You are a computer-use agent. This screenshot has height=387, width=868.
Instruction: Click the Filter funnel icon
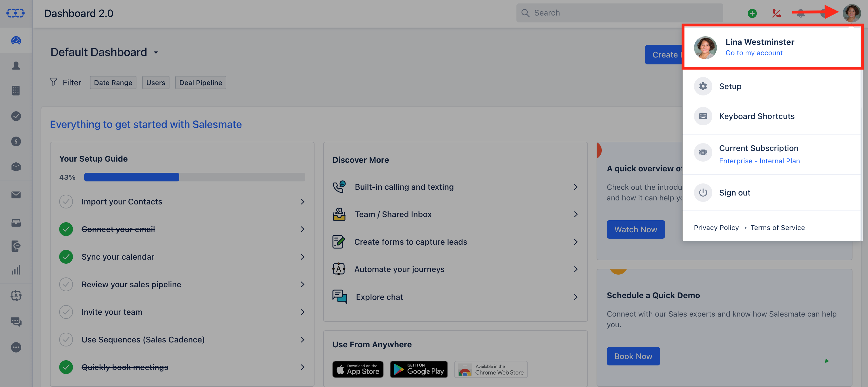pyautogui.click(x=54, y=82)
